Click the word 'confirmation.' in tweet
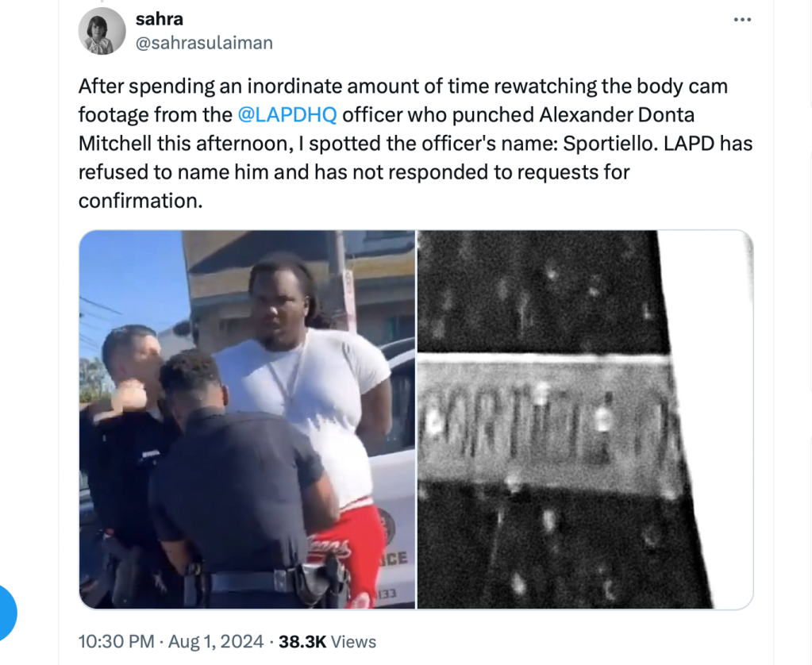The width and height of the screenshot is (812, 665). [140, 201]
